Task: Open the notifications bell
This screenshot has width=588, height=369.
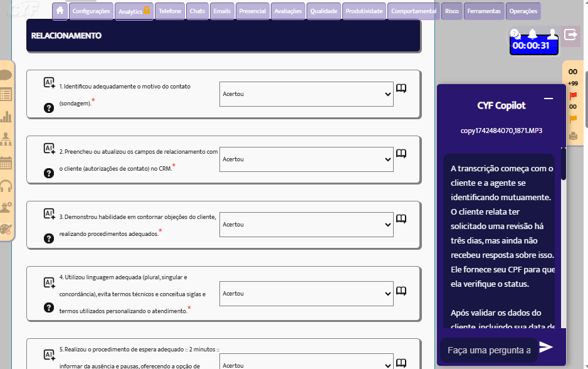Action: 532,34
